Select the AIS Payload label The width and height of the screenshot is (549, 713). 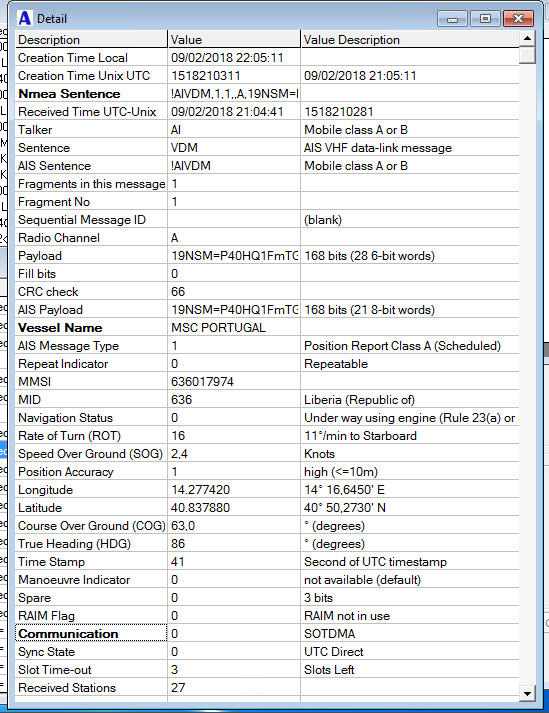tap(50, 310)
